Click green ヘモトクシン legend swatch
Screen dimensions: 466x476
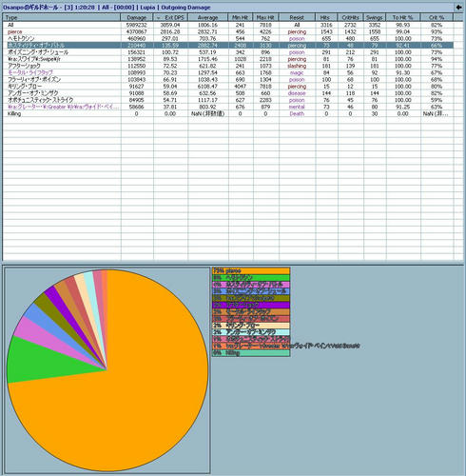pyautogui.click(x=251, y=278)
